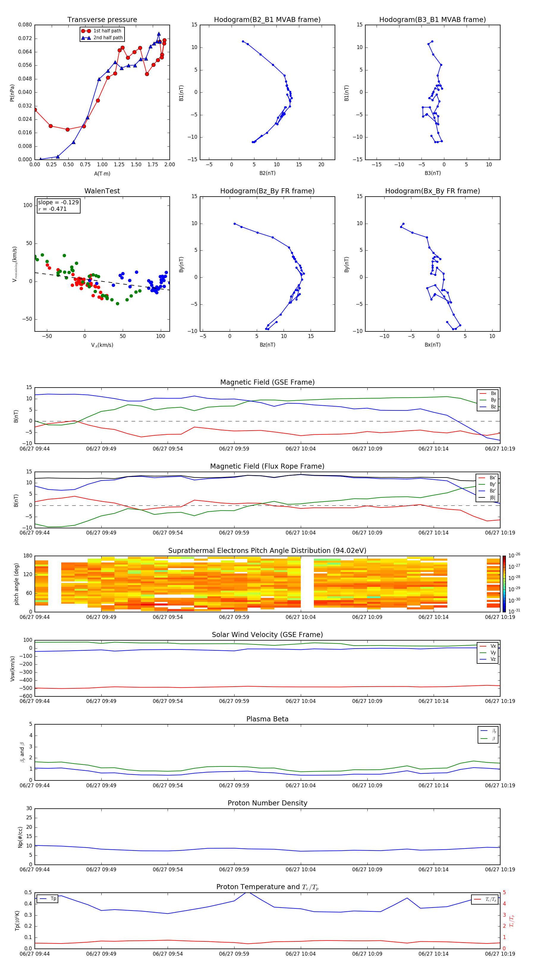Click the 'Bz(nT)' x-axis label
This screenshot has height=980, width=535.
pos(267,345)
